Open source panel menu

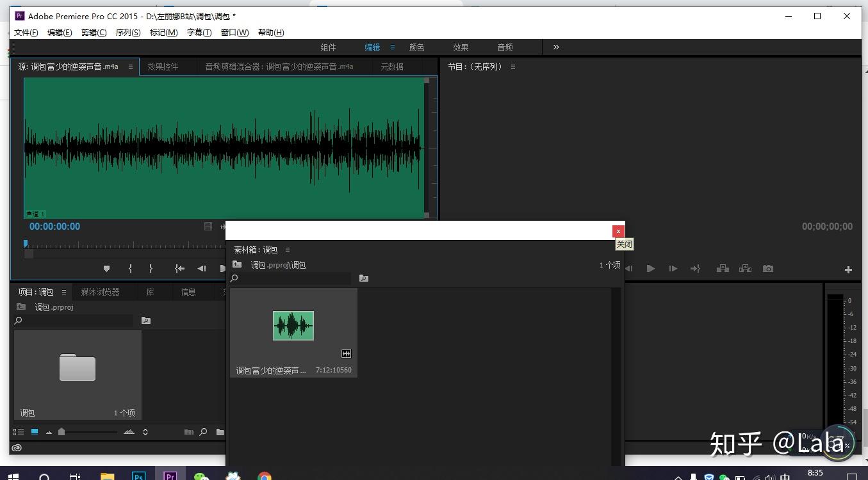coord(131,67)
